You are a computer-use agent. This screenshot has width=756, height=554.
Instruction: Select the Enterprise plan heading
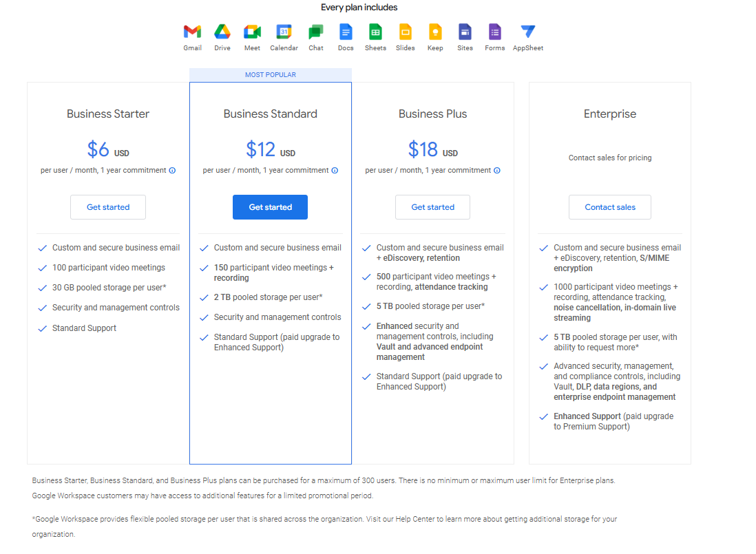pyautogui.click(x=610, y=114)
